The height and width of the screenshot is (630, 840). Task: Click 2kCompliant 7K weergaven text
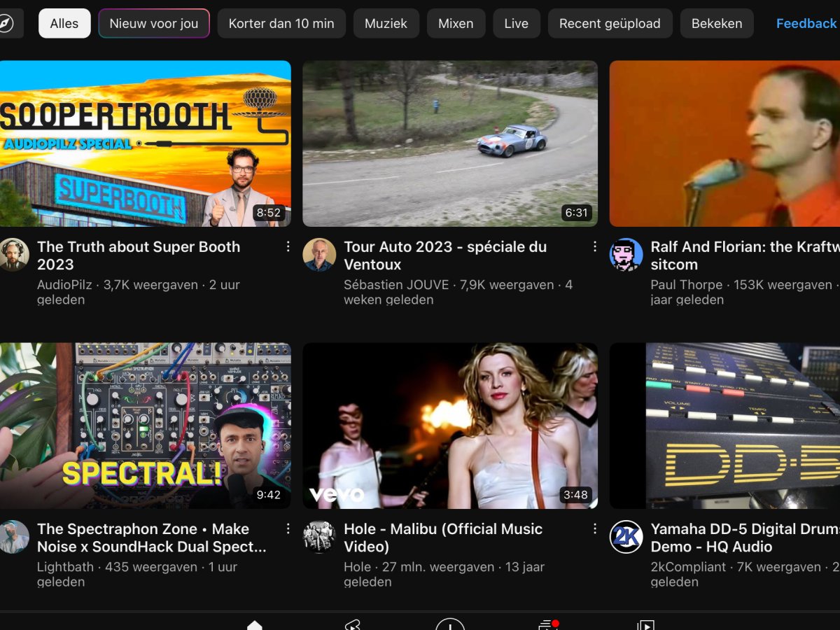tap(745, 575)
